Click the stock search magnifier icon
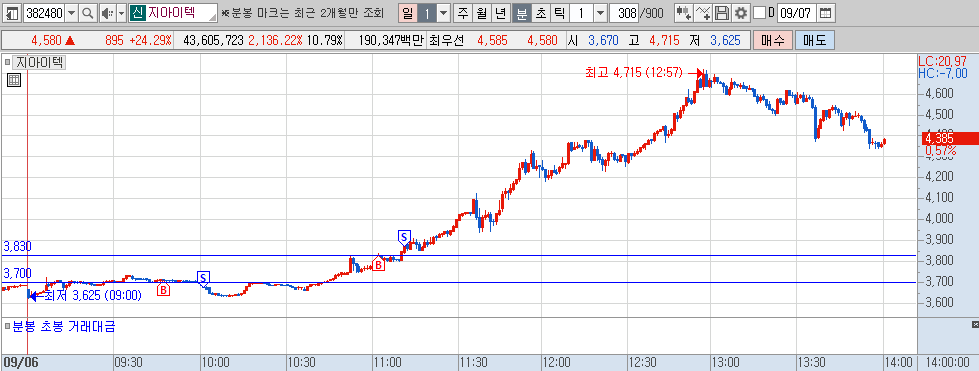Viewport: 979px width, 371px height. tap(88, 12)
